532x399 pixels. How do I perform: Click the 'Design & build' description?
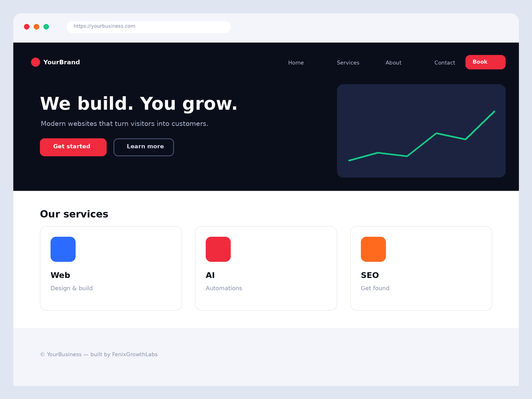point(71,288)
